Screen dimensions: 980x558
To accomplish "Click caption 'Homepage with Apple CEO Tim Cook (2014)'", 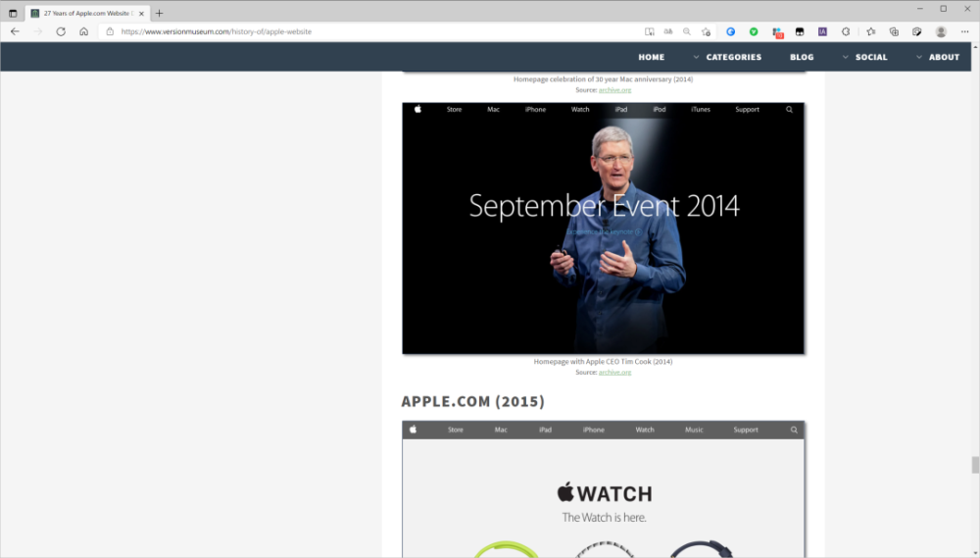I will [603, 362].
